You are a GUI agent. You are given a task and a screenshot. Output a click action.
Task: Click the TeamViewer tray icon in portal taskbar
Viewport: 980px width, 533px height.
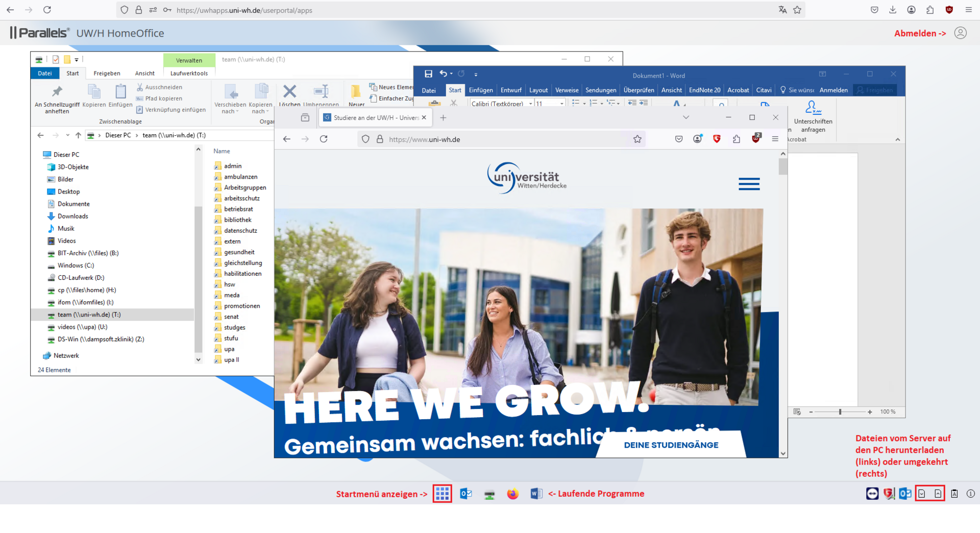872,494
